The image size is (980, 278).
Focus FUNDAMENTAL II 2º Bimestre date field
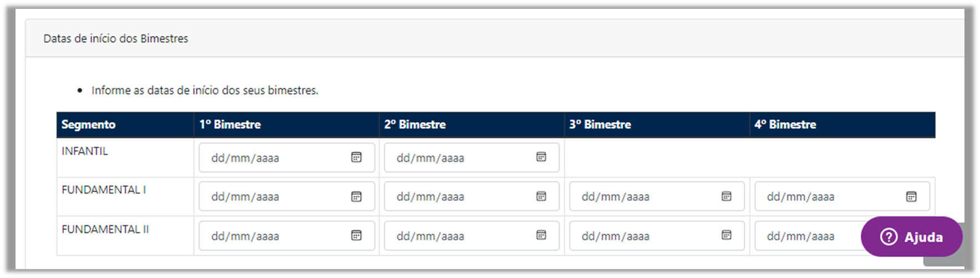[x=471, y=236]
